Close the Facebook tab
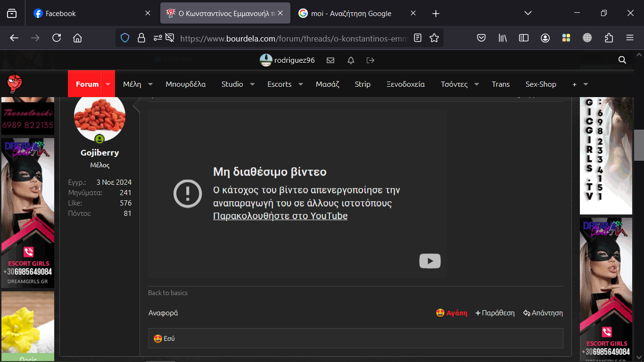Image resolution: width=644 pixels, height=362 pixels. (x=148, y=14)
